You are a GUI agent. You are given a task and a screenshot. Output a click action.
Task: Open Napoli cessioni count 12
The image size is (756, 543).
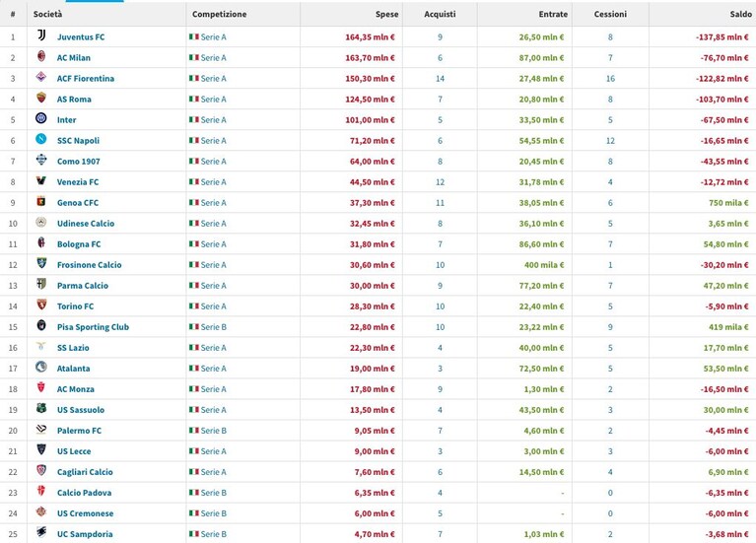coord(610,141)
